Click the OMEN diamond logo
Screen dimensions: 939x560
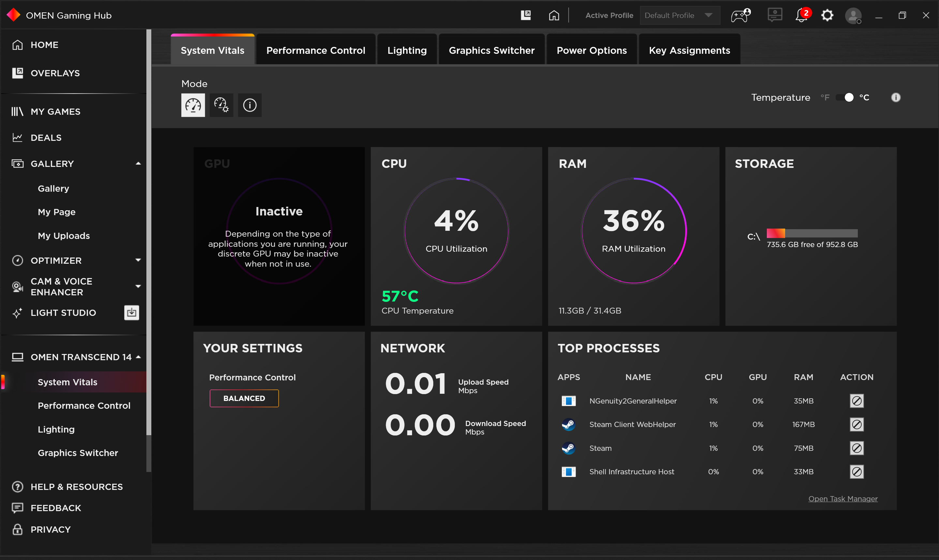coord(14,15)
